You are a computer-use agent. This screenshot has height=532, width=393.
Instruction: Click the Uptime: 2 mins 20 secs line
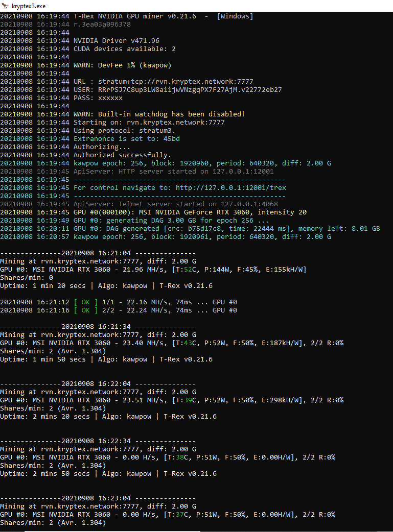click(x=108, y=416)
